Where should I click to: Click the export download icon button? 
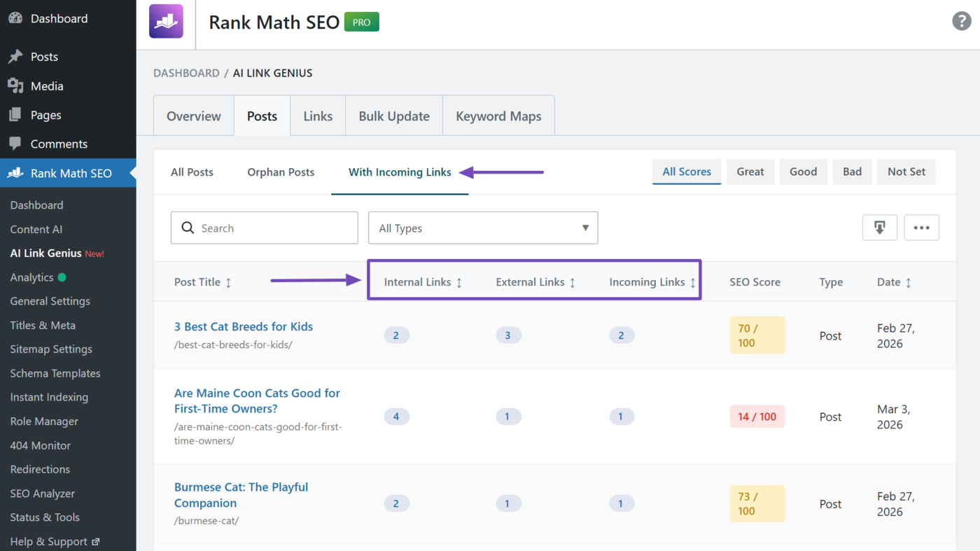tap(880, 228)
